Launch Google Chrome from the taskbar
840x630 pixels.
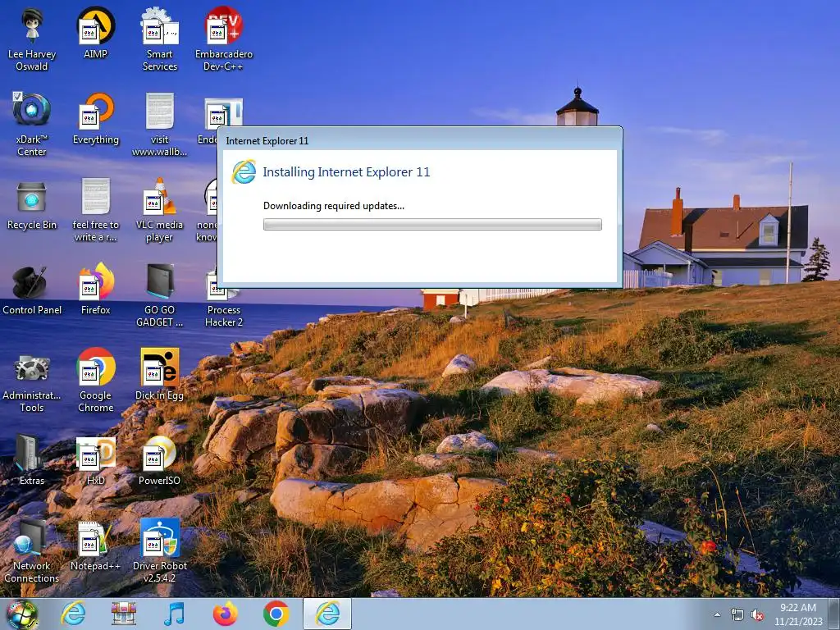pyautogui.click(x=276, y=614)
